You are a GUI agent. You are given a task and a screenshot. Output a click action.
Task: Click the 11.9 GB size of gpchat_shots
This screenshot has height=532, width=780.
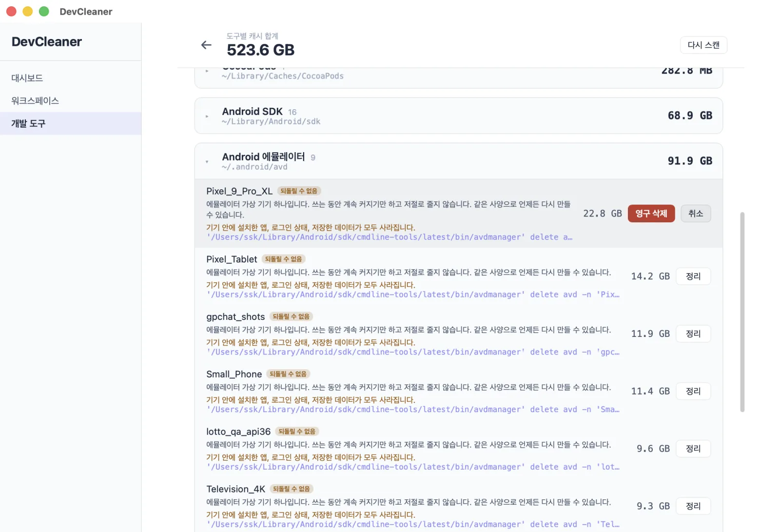[x=650, y=334]
